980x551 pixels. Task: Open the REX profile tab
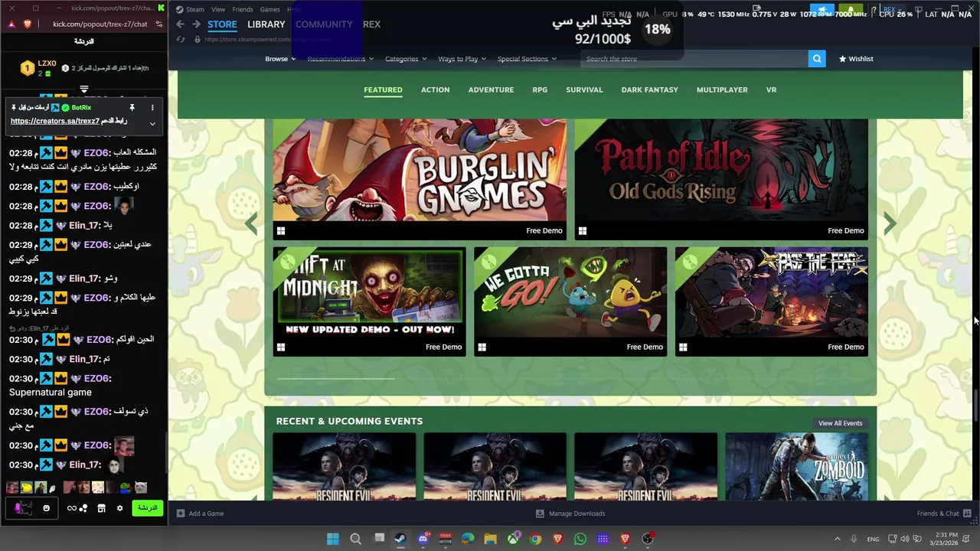pyautogui.click(x=371, y=24)
